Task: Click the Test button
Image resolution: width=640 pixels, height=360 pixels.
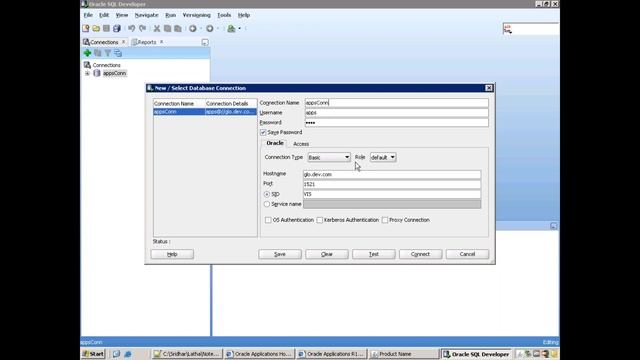Action: [373, 254]
